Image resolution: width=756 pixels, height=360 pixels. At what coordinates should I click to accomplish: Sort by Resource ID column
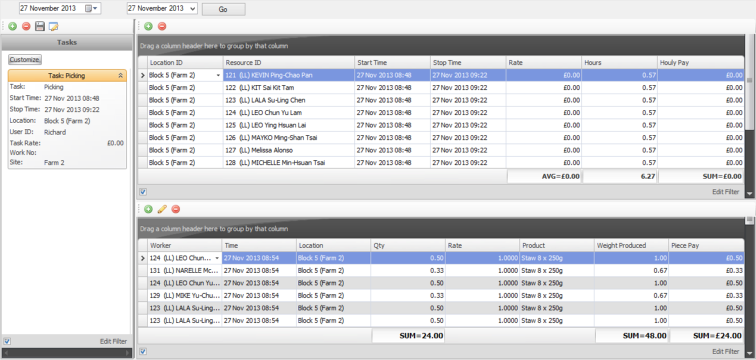pos(289,63)
